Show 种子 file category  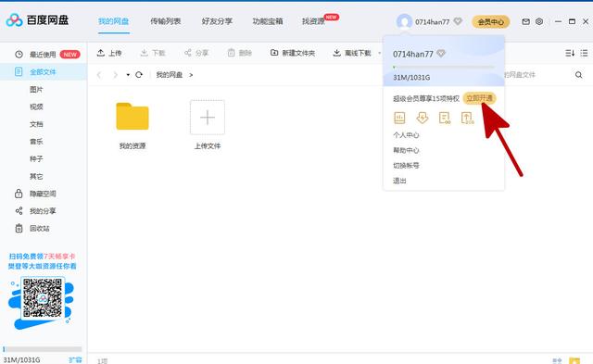[x=36, y=158]
